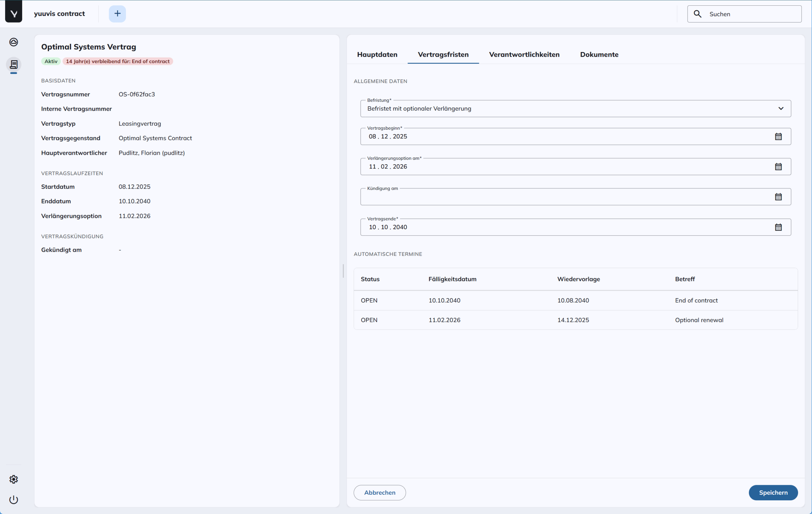Viewport: 812px width, 514px height.
Task: Click the panel splitter handle
Action: click(343, 271)
